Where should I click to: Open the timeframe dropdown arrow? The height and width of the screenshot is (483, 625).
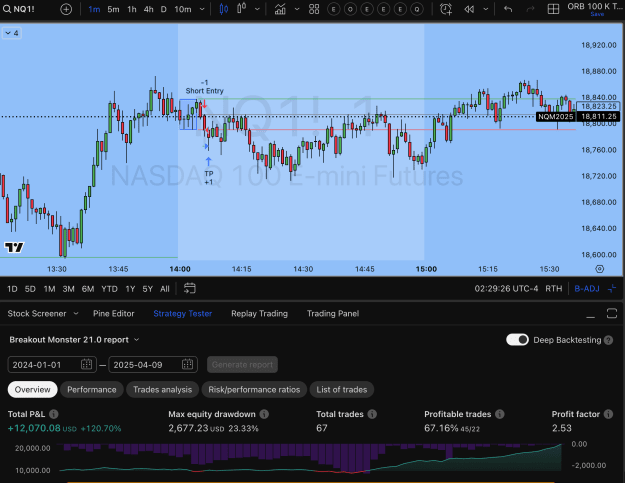202,9
